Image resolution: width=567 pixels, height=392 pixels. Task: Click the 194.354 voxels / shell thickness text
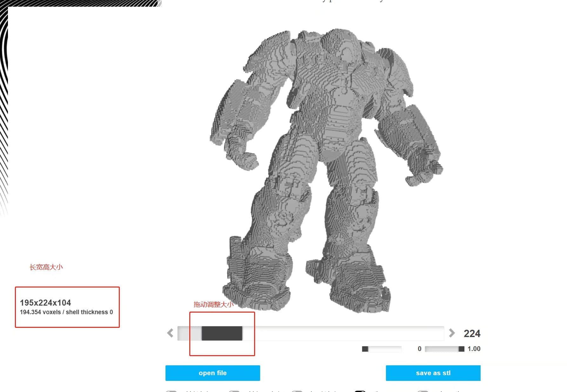click(66, 312)
